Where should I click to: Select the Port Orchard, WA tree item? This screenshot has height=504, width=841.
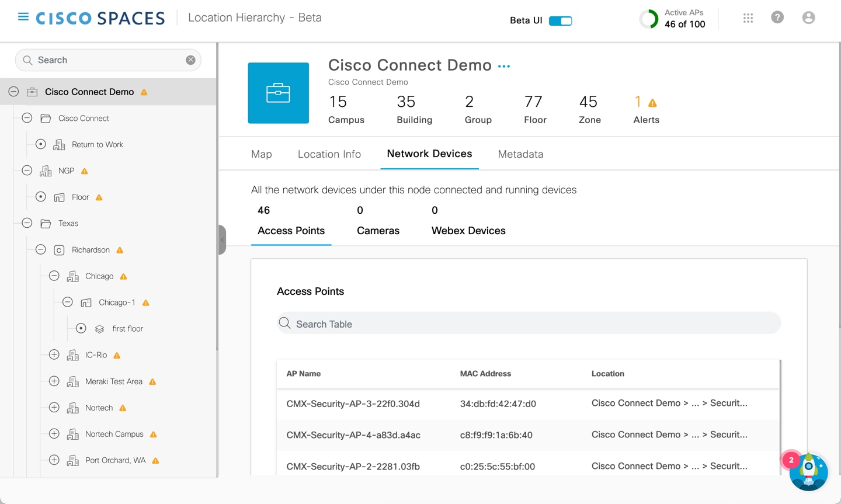click(116, 460)
